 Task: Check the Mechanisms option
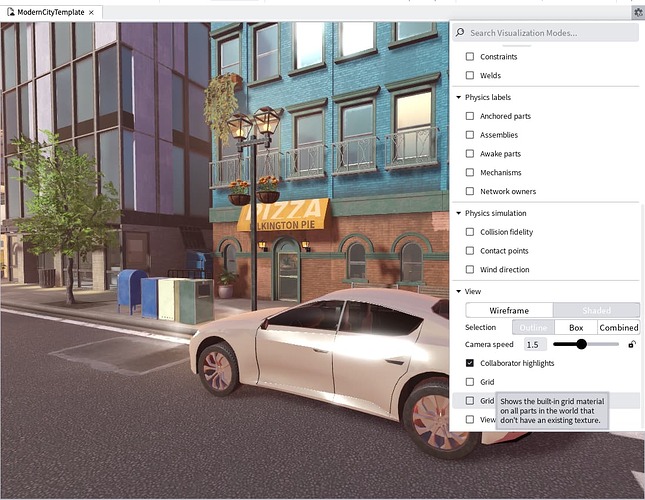(470, 172)
